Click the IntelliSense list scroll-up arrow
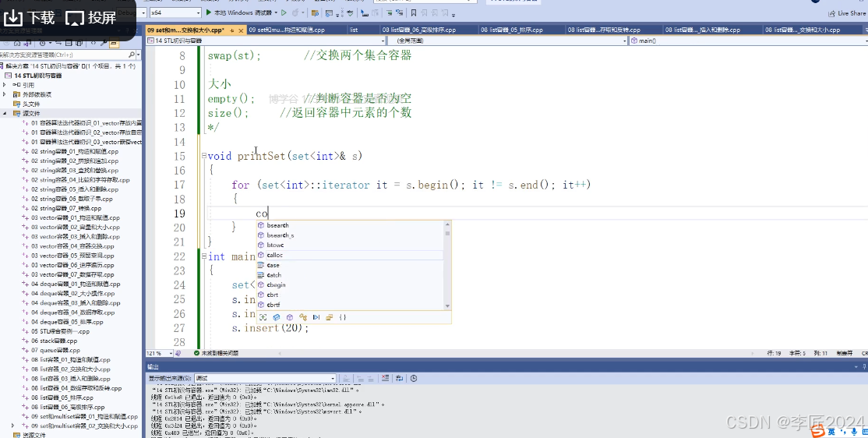The image size is (868, 438). tap(447, 224)
